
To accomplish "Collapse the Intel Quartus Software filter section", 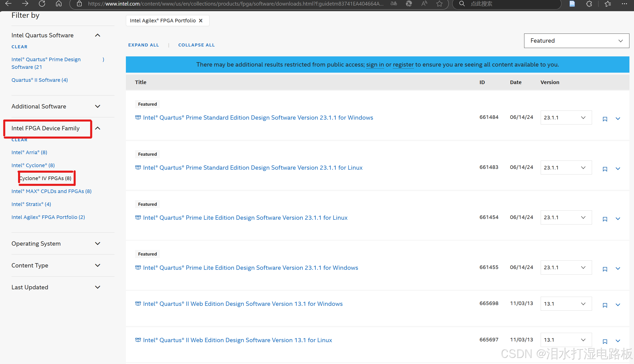I will [x=97, y=35].
